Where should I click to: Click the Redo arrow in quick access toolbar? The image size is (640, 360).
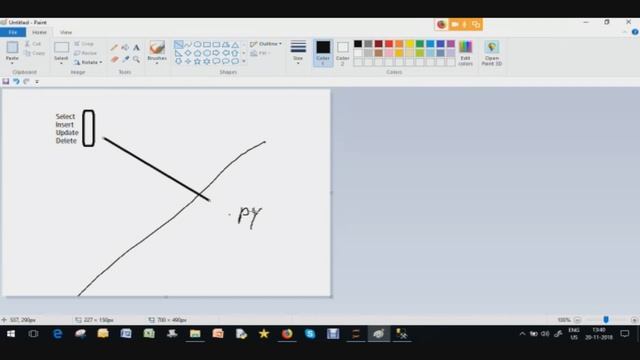pyautogui.click(x=27, y=82)
